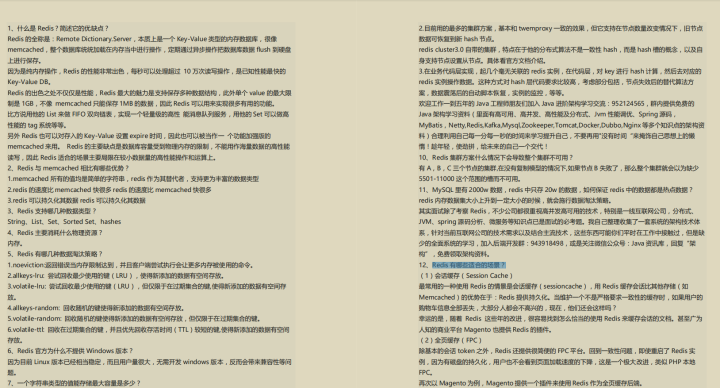The width and height of the screenshot is (720, 388).
Task: Click the line 'String、List、Set、Sorted Set、hashes'
Action: point(64,221)
